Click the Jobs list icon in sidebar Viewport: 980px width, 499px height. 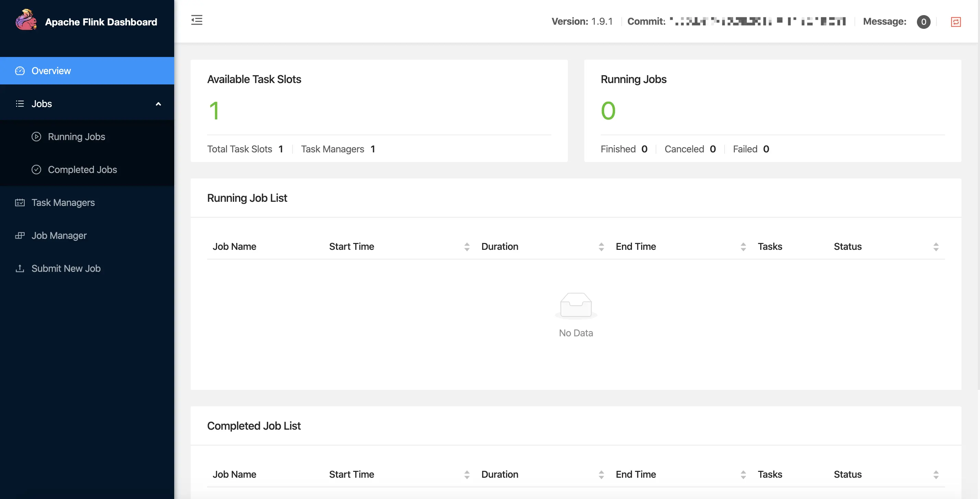tap(20, 104)
